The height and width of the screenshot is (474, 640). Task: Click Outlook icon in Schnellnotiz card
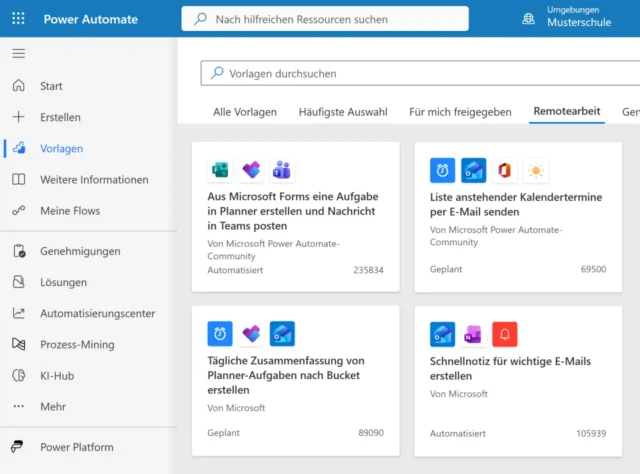(442, 334)
